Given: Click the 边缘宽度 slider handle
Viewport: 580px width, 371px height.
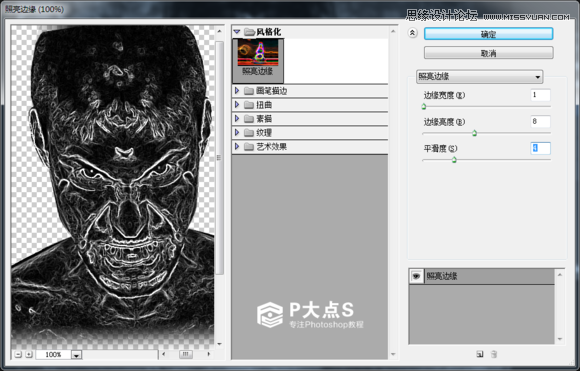Looking at the screenshot, I should click(x=424, y=107).
